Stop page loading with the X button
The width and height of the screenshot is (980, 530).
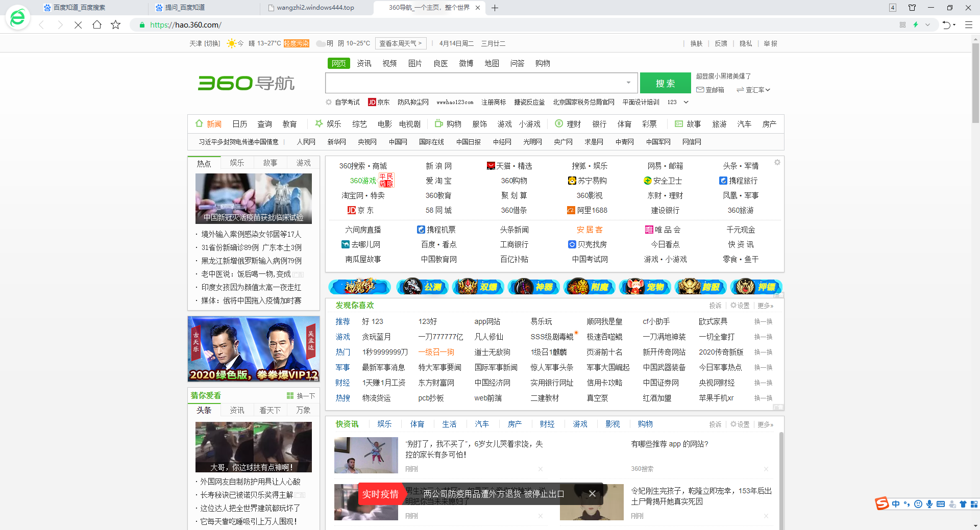[78, 24]
